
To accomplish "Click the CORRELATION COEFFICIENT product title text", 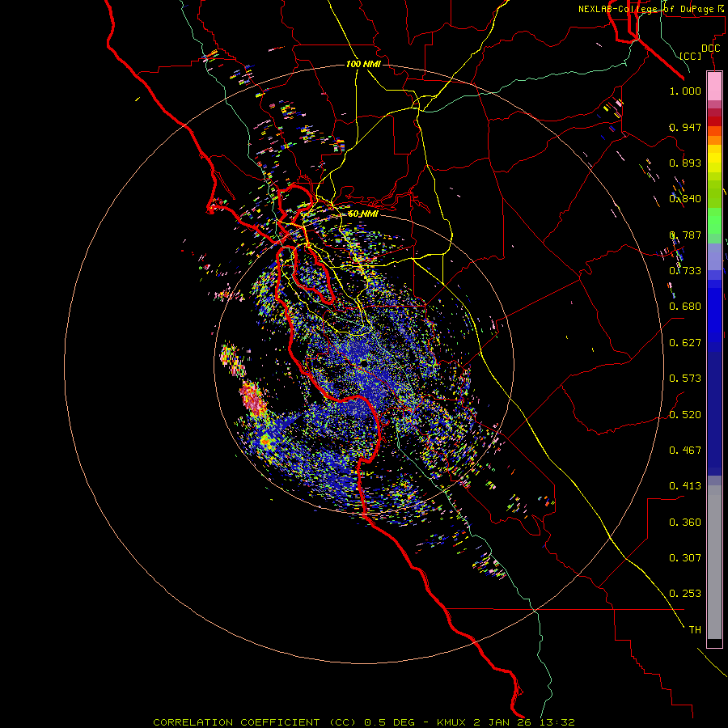I will (254, 722).
